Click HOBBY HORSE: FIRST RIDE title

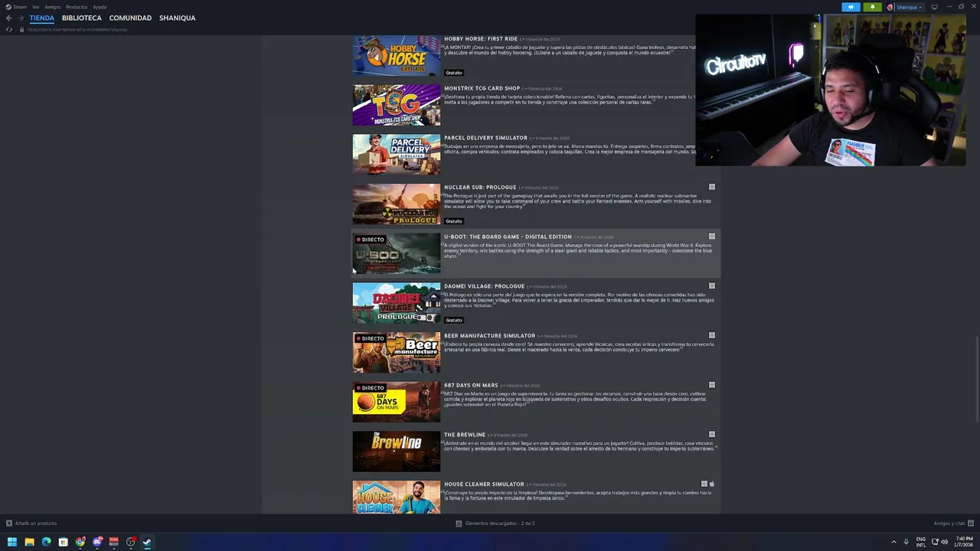[481, 39]
